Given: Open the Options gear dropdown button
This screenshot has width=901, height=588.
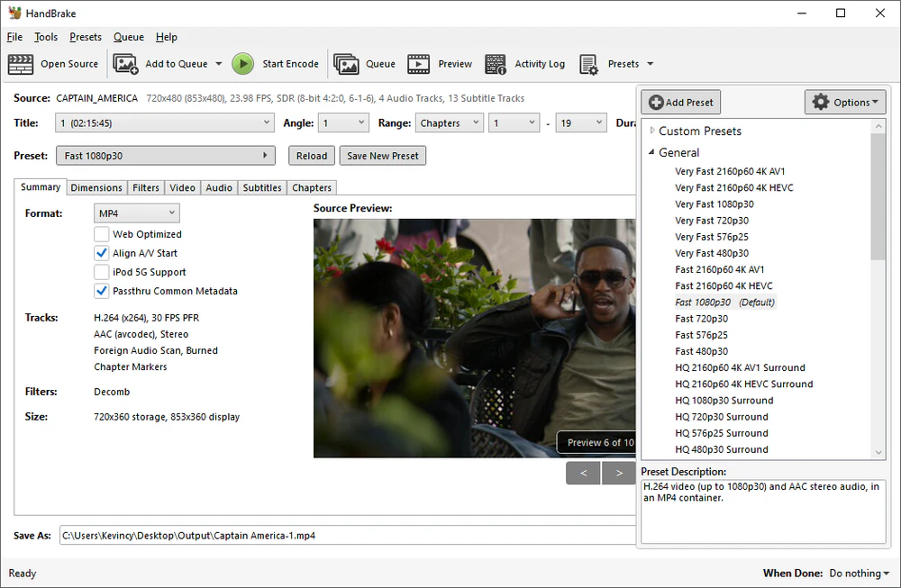Looking at the screenshot, I should pyautogui.click(x=845, y=103).
